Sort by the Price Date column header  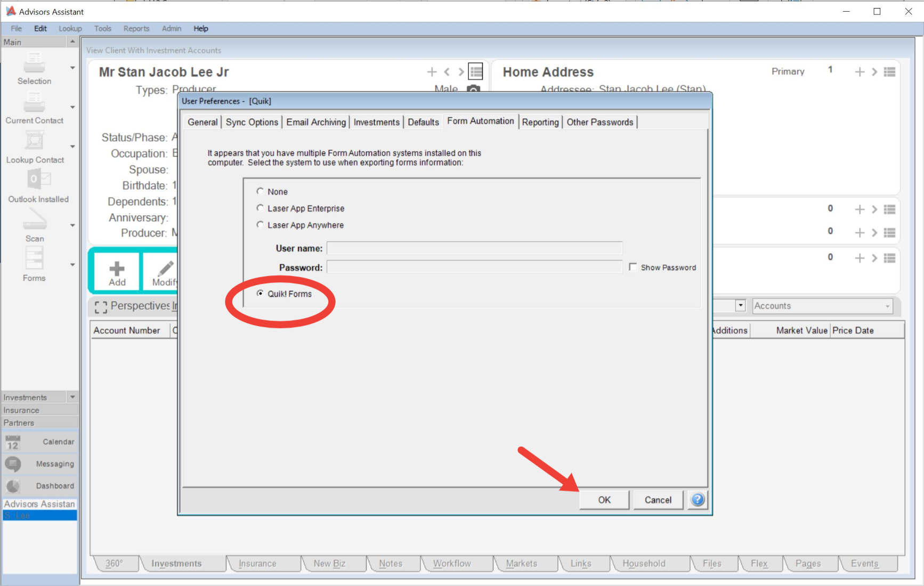pyautogui.click(x=867, y=330)
